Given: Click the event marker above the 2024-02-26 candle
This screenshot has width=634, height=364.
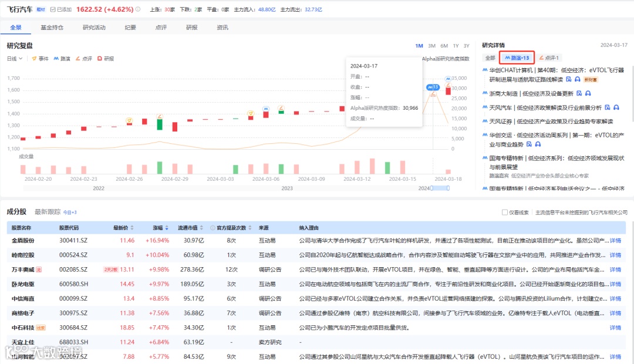Looking at the screenshot, I should click(x=129, y=120).
